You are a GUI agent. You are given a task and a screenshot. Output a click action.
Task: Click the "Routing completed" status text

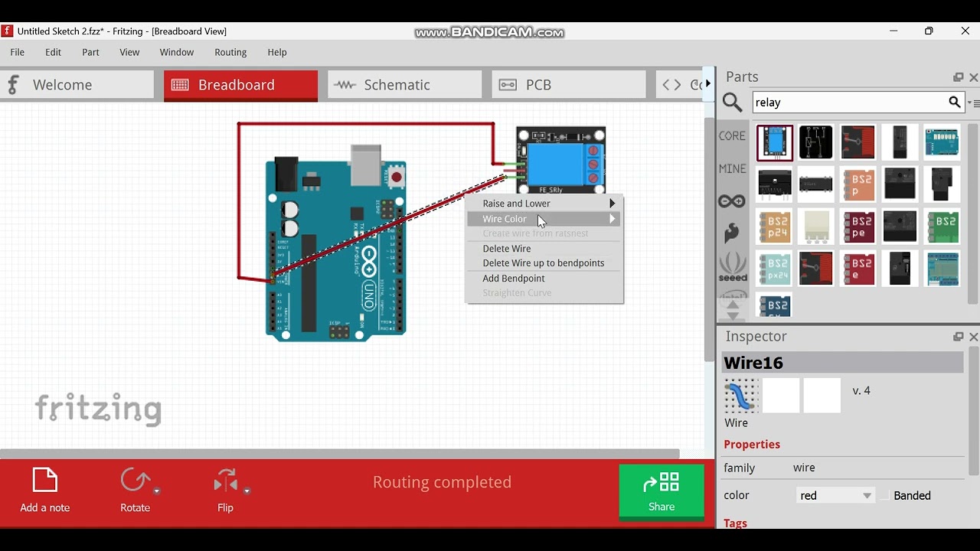[442, 482]
